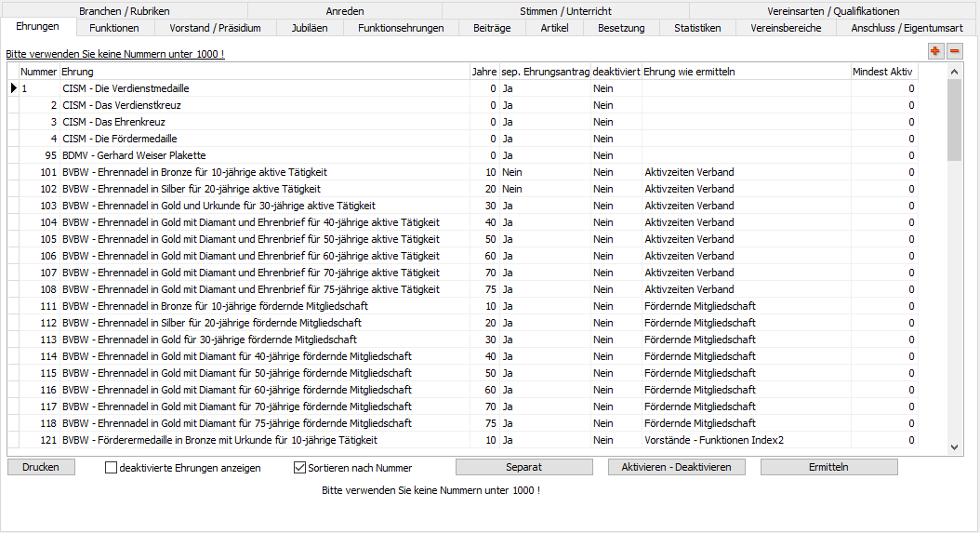Viewport: 980px width, 533px height.
Task: Click the Separat button
Action: pos(523,467)
